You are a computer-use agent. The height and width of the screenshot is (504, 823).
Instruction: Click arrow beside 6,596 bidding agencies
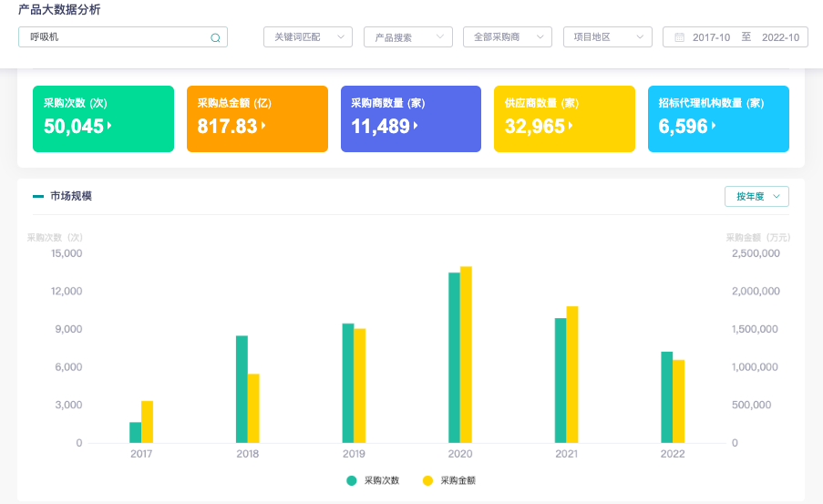point(714,126)
